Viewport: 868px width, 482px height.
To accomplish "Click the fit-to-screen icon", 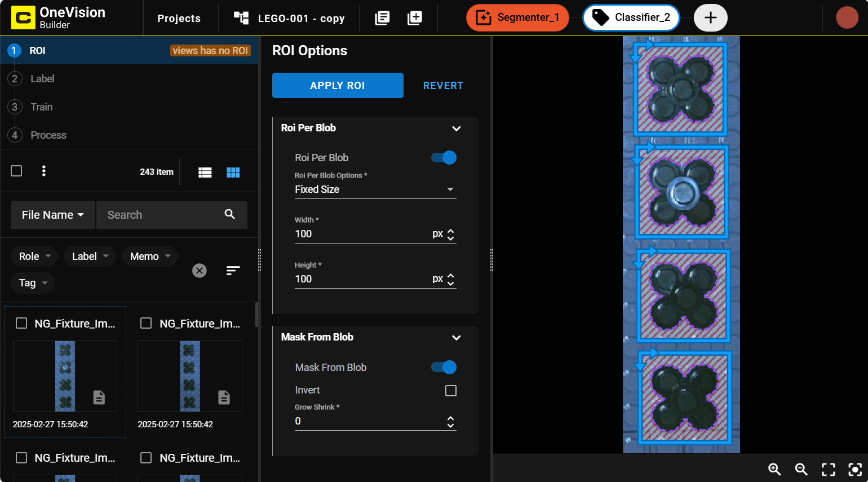I will [x=828, y=469].
